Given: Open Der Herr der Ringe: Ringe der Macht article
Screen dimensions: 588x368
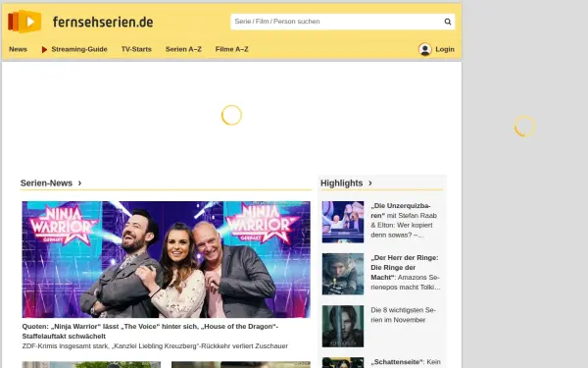Looking at the screenshot, I should tap(405, 272).
